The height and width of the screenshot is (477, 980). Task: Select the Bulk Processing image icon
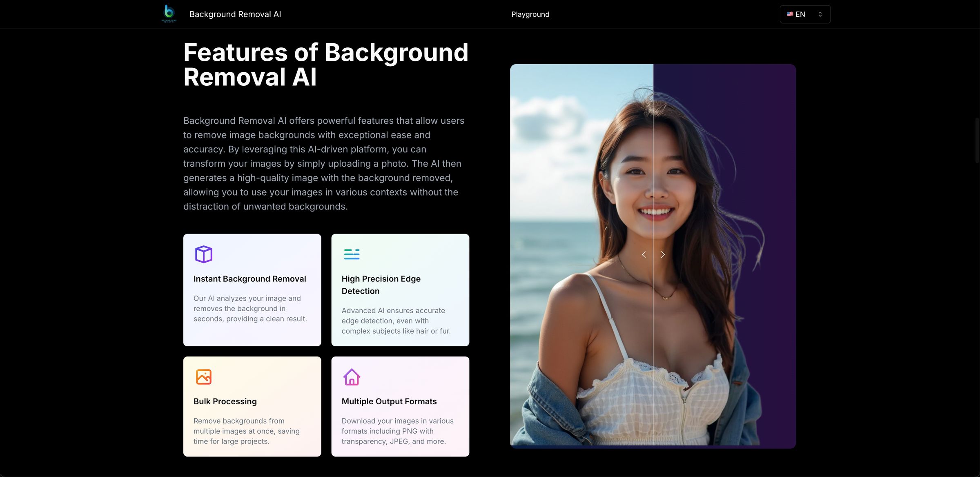(203, 377)
